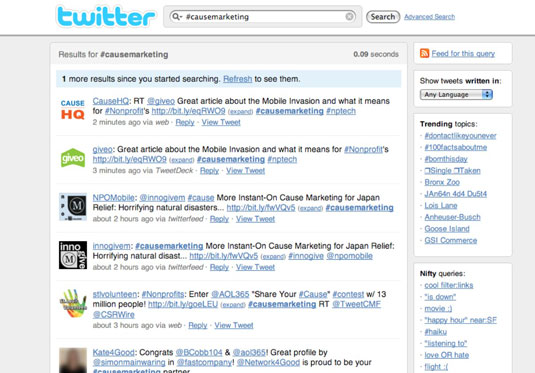
Task: Open the stlvolunteen username link
Action: click(115, 294)
